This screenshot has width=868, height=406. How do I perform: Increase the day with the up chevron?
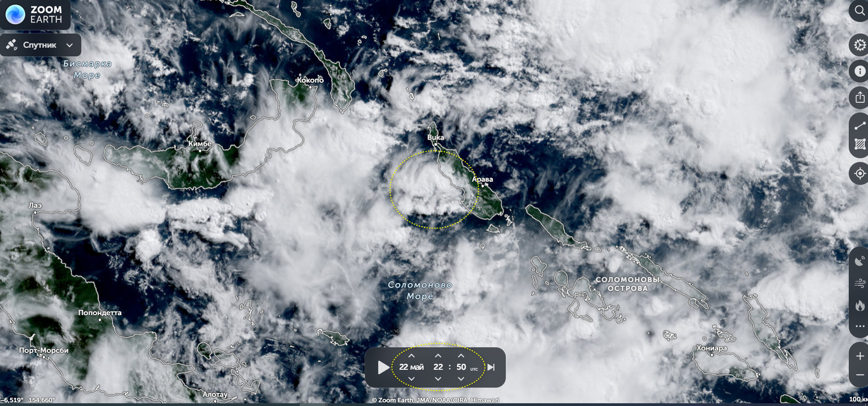coord(411,356)
